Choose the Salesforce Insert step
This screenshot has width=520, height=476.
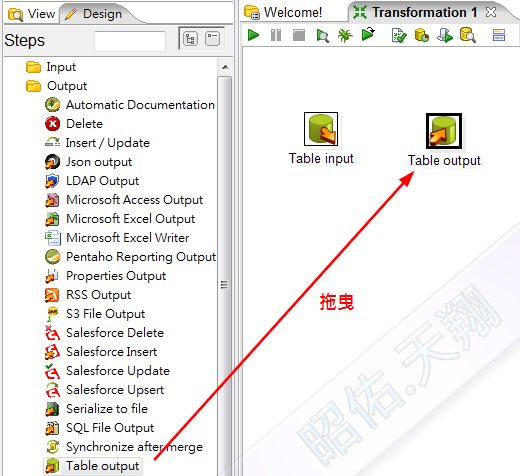pyautogui.click(x=101, y=352)
